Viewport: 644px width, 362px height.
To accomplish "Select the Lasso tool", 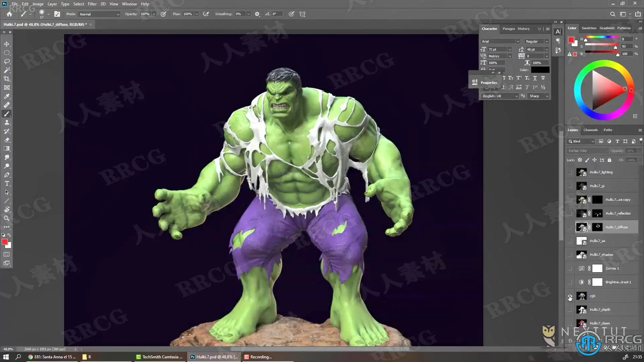I will 7,62.
